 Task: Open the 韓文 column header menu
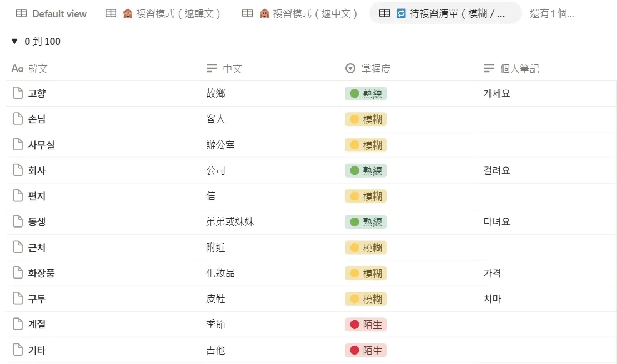coord(103,69)
